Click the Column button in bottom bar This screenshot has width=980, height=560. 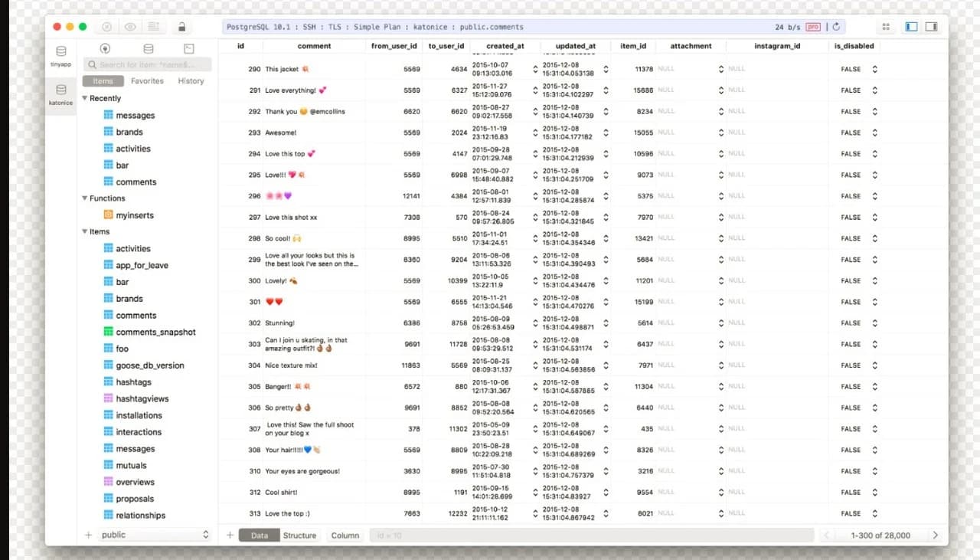pyautogui.click(x=345, y=535)
